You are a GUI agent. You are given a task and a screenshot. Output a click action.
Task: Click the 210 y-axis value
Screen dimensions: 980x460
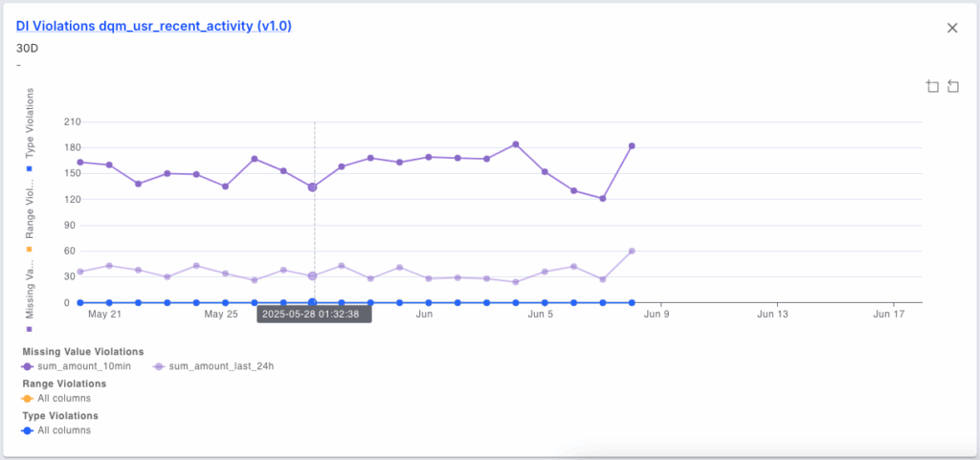point(73,121)
